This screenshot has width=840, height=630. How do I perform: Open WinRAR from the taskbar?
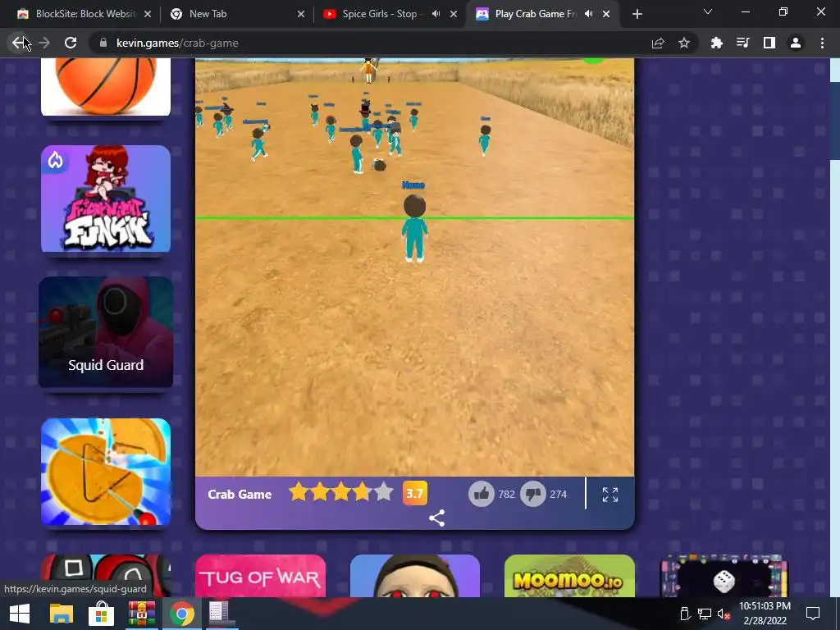click(x=141, y=614)
